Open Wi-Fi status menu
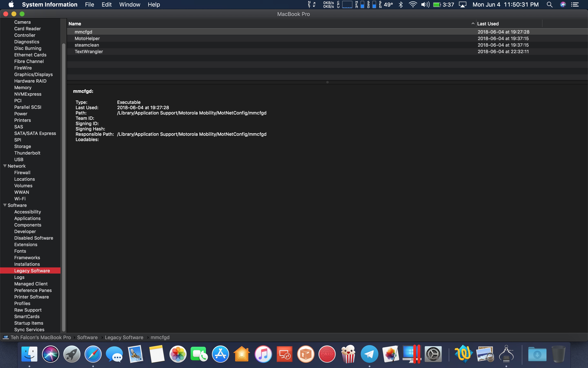Viewport: 588px width, 368px height. pos(413,5)
